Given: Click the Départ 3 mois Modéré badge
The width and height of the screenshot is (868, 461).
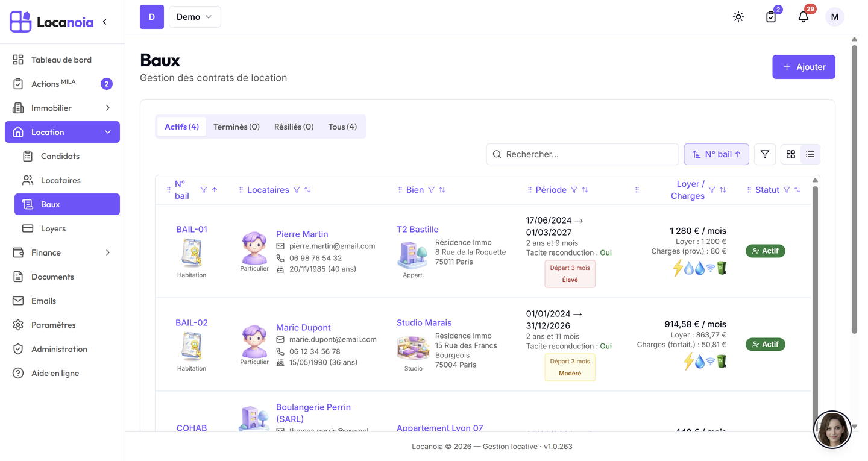Looking at the screenshot, I should [x=570, y=367].
